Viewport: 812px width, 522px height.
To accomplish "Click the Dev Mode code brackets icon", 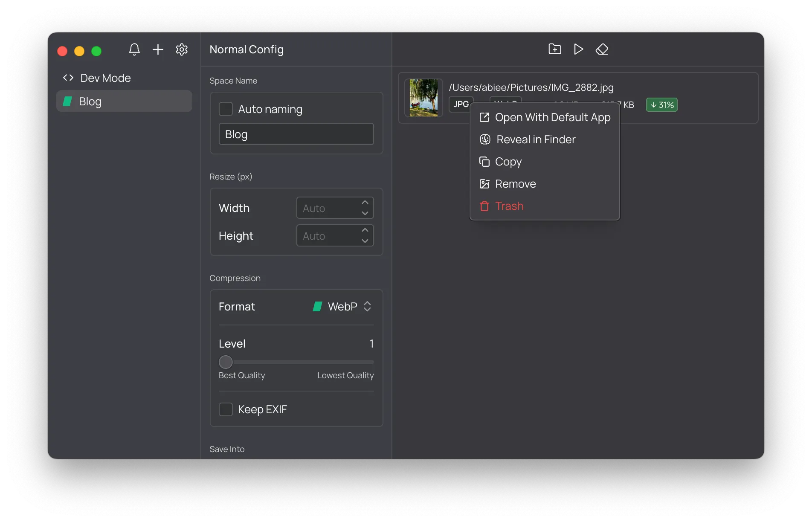I will 68,78.
